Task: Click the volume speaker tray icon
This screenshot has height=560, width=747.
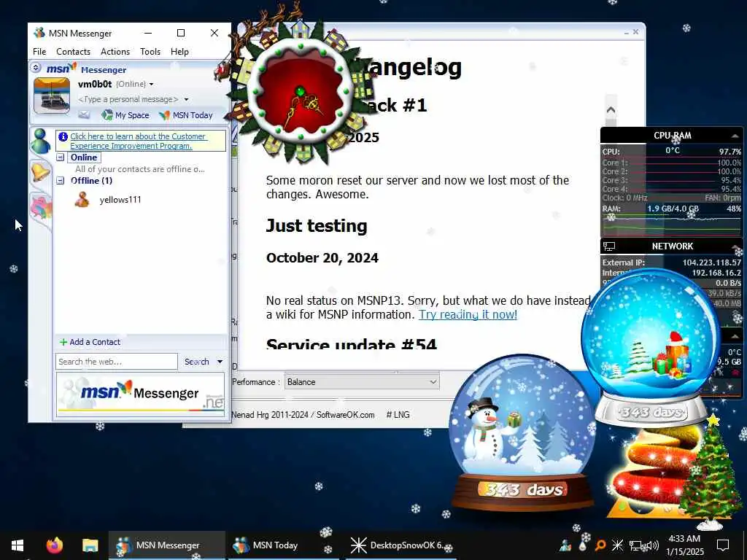Action: click(652, 545)
